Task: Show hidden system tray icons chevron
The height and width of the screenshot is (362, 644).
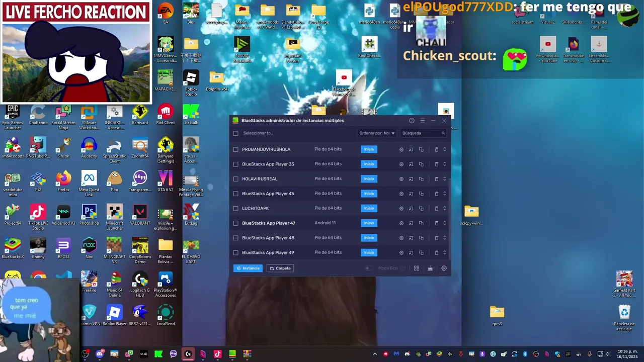Action: click(x=375, y=354)
